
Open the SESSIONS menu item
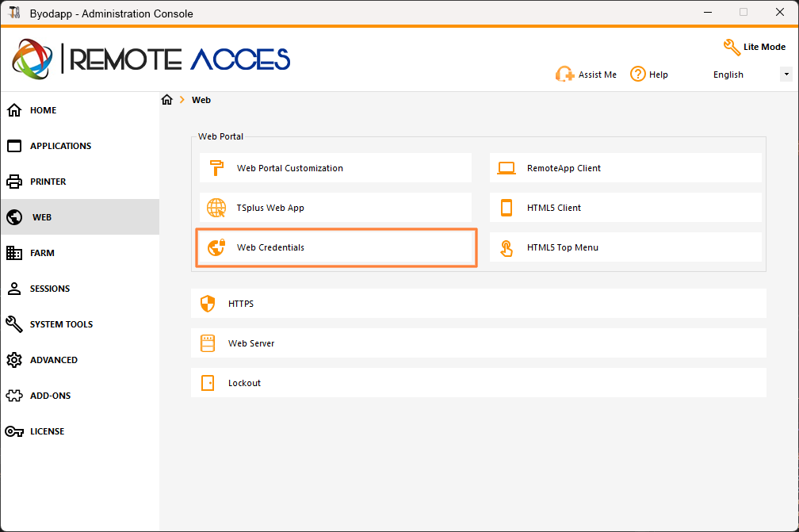[80, 289]
